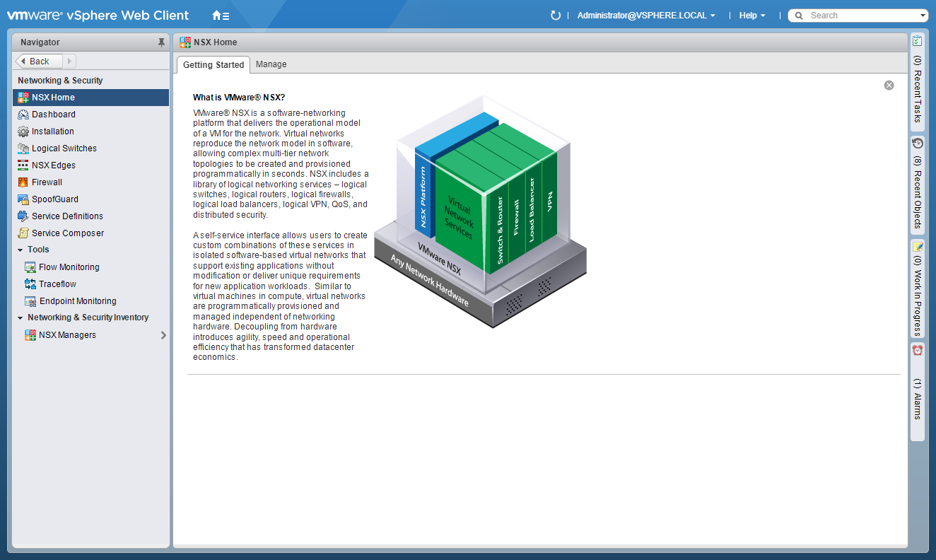Pin the Navigator panel
936x560 pixels.
coord(161,42)
